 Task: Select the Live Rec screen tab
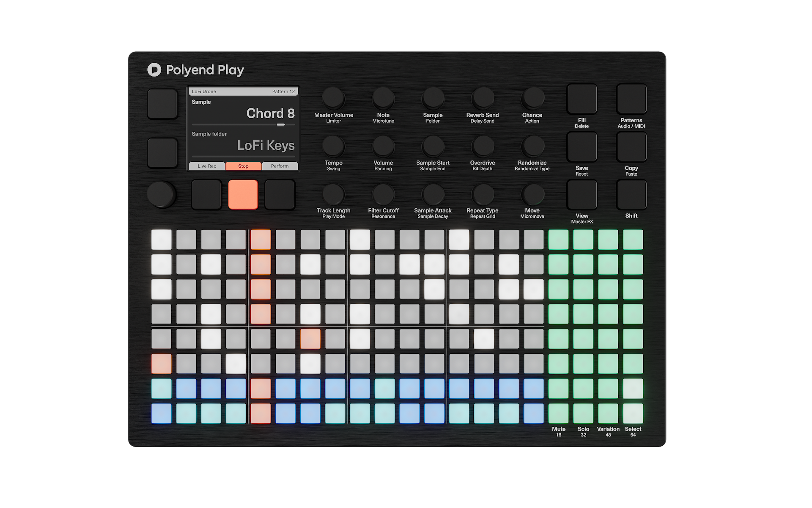coord(207,166)
